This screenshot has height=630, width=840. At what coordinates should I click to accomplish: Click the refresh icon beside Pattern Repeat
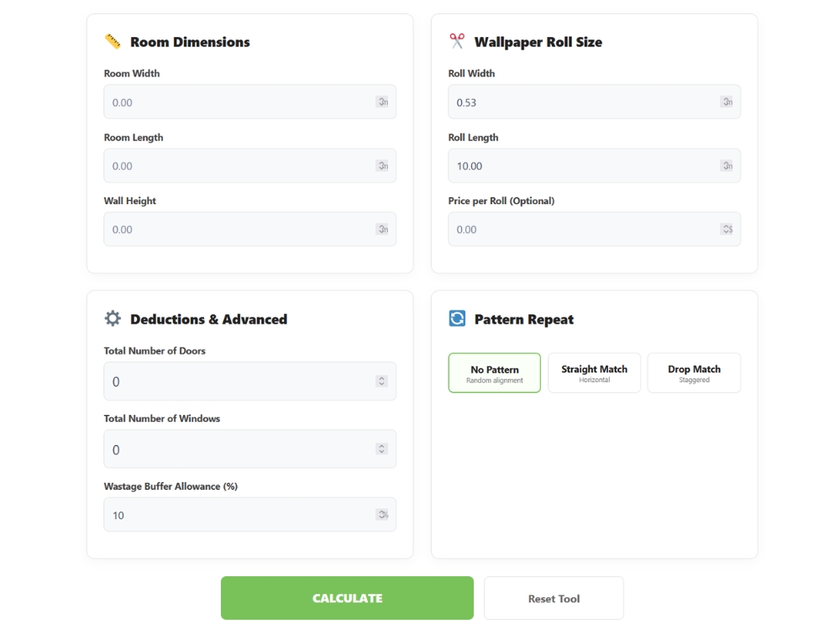click(456, 318)
